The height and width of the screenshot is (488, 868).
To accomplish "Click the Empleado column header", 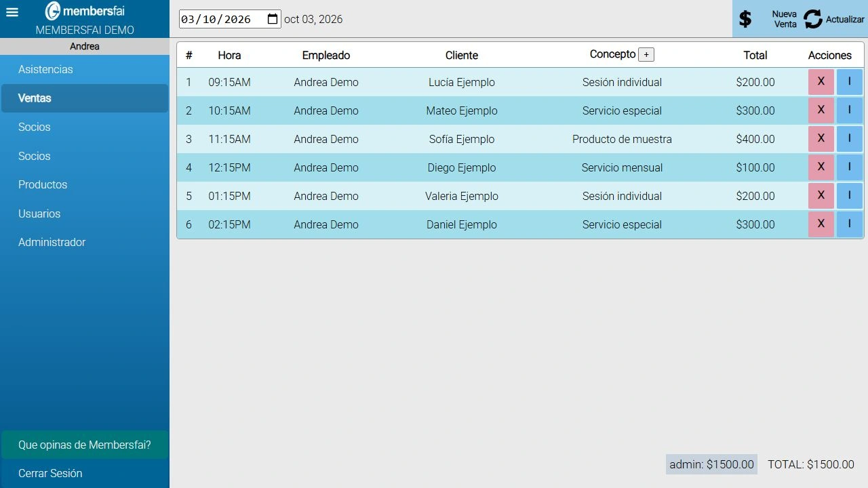I will pyautogui.click(x=326, y=56).
